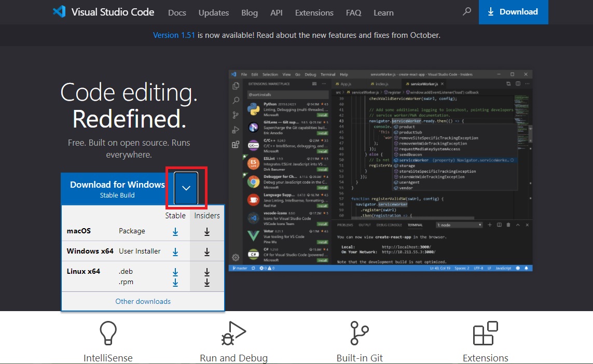Open the Learn navigation item
593x364 pixels.
(x=383, y=12)
